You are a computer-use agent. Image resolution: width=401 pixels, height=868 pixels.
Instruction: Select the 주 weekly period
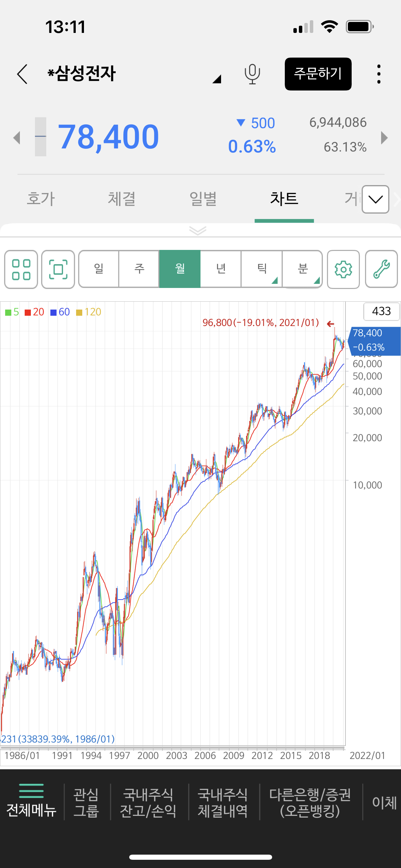coord(139,269)
